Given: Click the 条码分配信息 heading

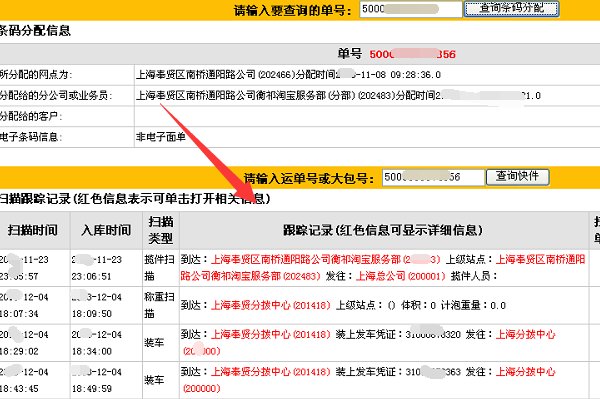Looking at the screenshot, I should 35,31.
